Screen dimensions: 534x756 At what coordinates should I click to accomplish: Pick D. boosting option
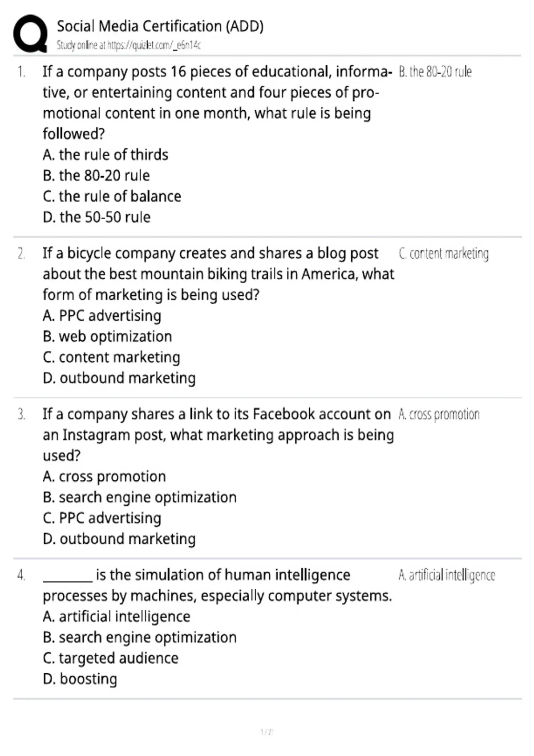80,679
